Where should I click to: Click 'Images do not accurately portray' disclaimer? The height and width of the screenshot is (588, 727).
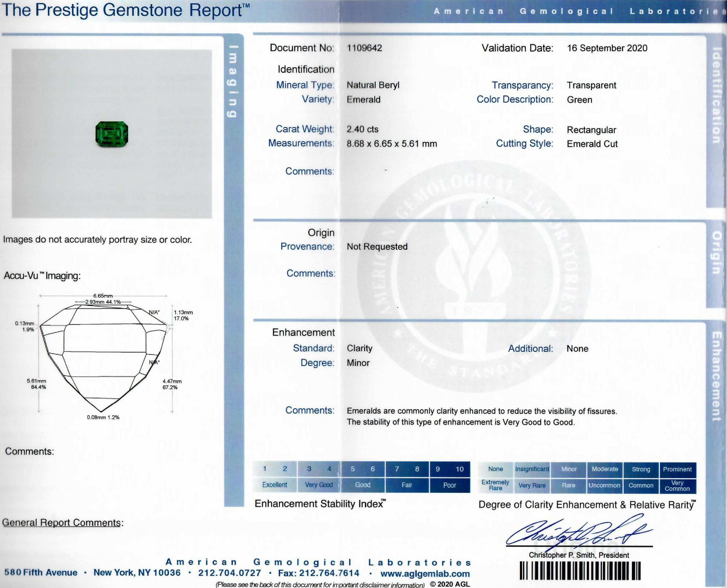[97, 240]
